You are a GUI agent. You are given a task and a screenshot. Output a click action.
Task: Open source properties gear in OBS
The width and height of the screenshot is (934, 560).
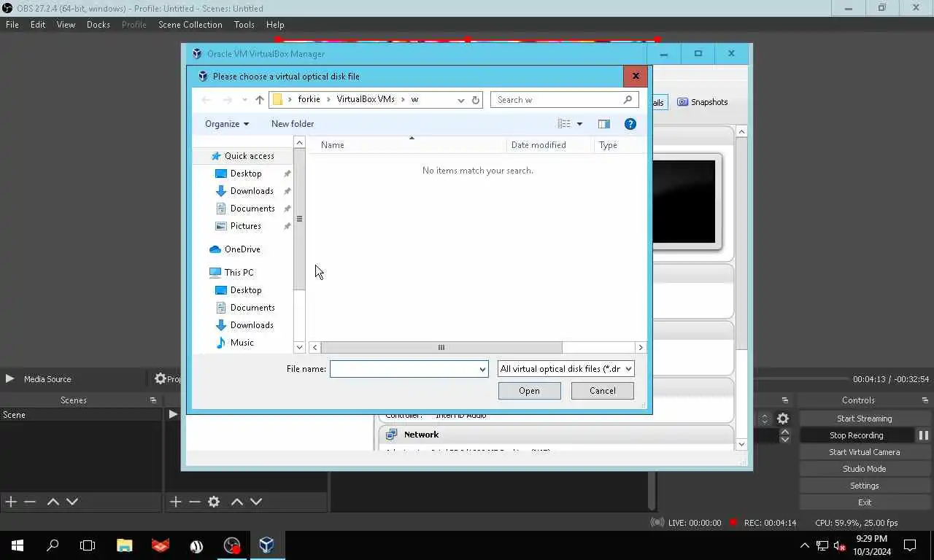tap(214, 502)
